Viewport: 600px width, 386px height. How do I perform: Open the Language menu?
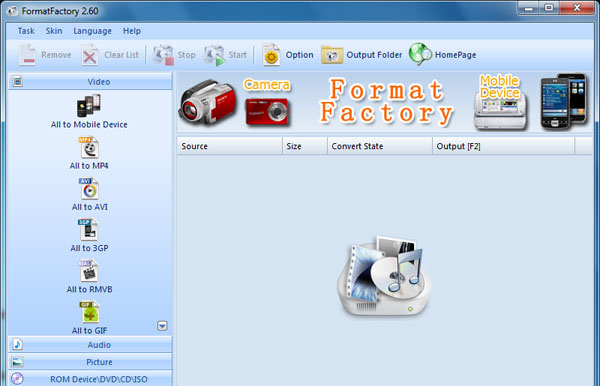click(x=92, y=31)
